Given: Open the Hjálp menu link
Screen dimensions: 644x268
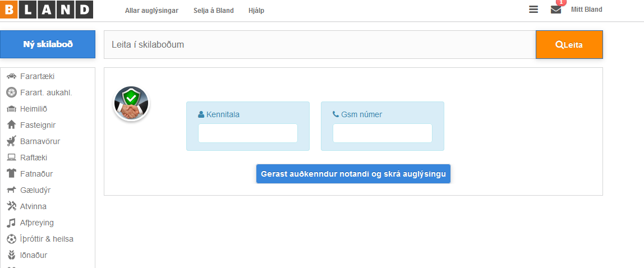Looking at the screenshot, I should click(x=256, y=11).
